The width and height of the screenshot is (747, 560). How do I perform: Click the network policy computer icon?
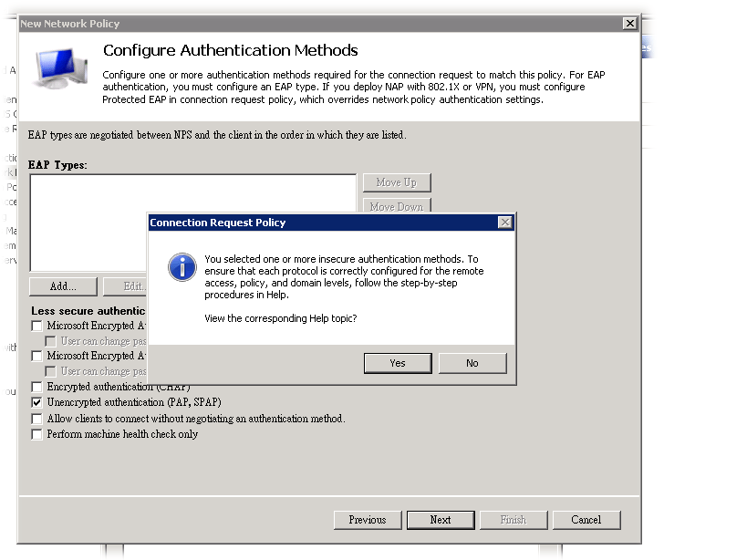click(61, 73)
